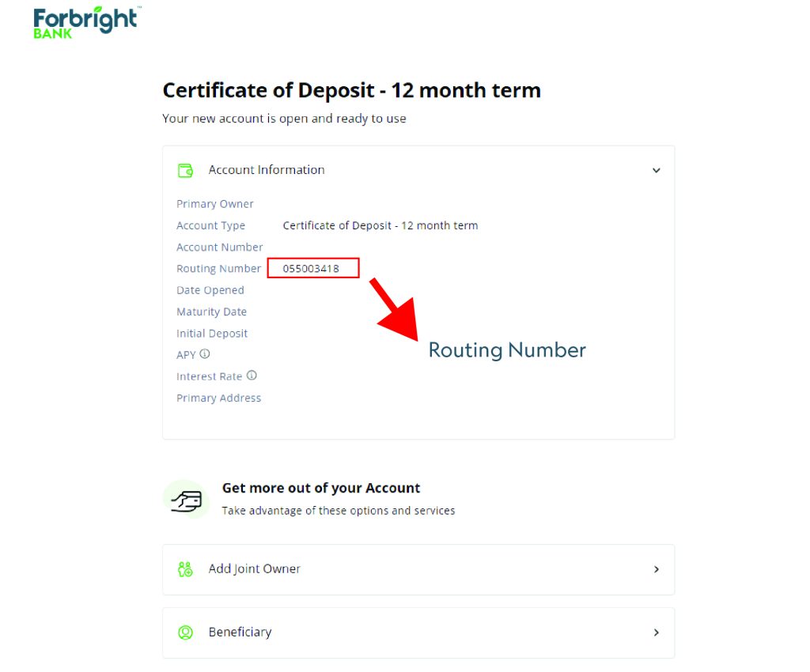Screen dimensions: 810x672
Task: Select the Account Number field
Action: click(x=220, y=247)
